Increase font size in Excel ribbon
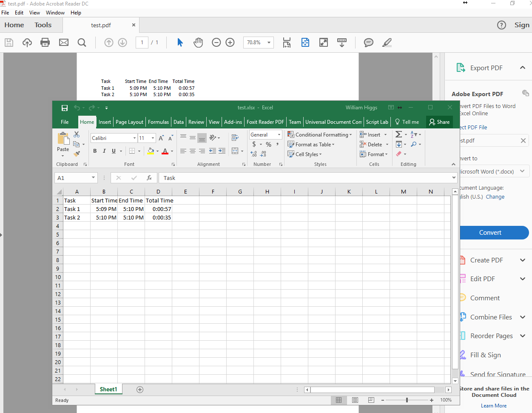The width and height of the screenshot is (532, 413). coord(161,138)
